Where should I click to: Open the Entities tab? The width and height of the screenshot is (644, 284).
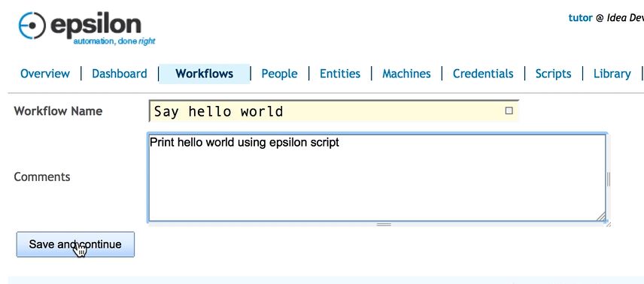pyautogui.click(x=340, y=74)
